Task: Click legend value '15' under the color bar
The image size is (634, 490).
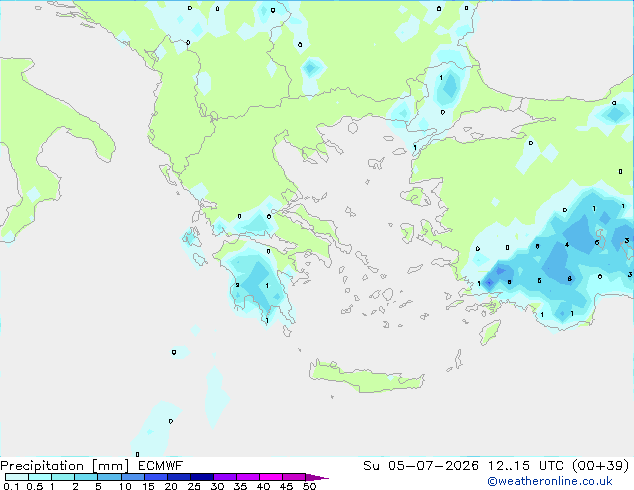Action: pyautogui.click(x=148, y=486)
